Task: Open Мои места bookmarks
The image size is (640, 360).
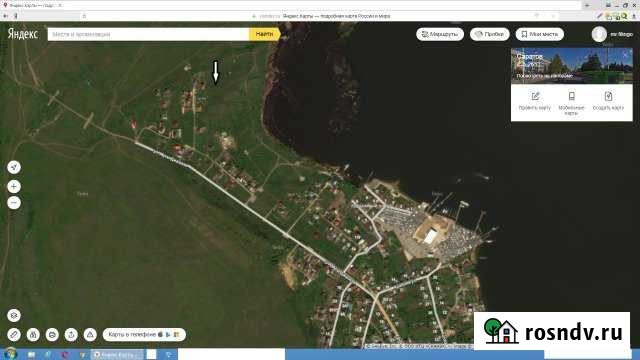Action: pos(540,34)
